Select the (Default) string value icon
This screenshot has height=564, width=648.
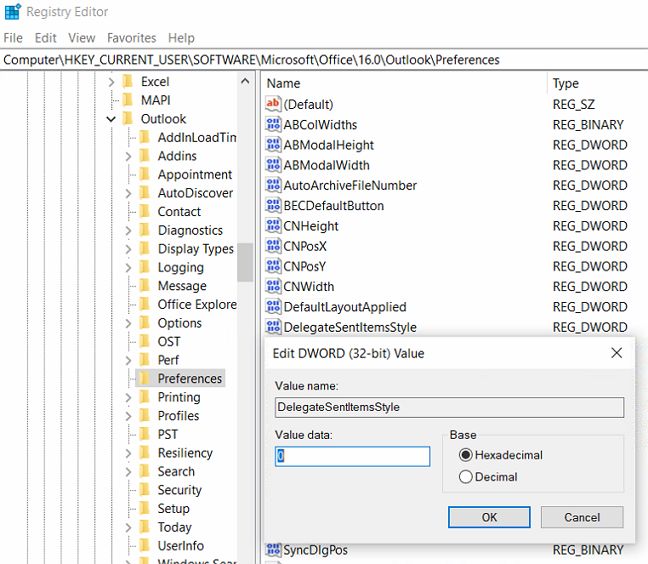point(273,104)
